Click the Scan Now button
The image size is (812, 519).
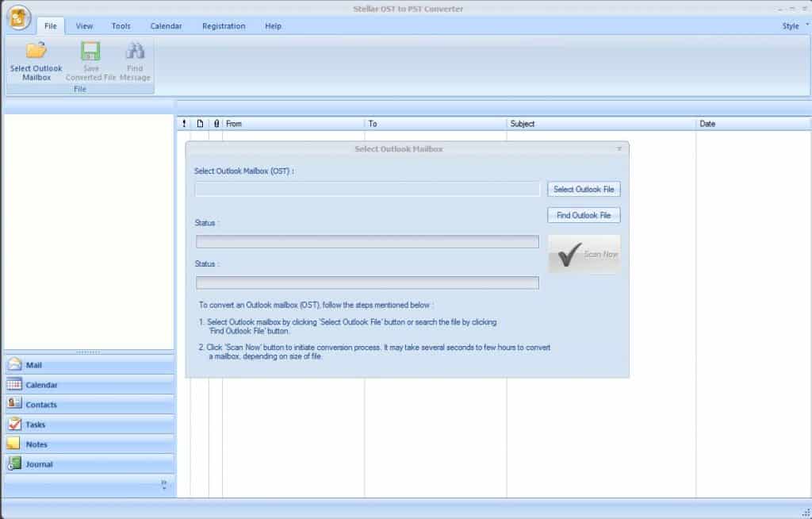tap(584, 254)
